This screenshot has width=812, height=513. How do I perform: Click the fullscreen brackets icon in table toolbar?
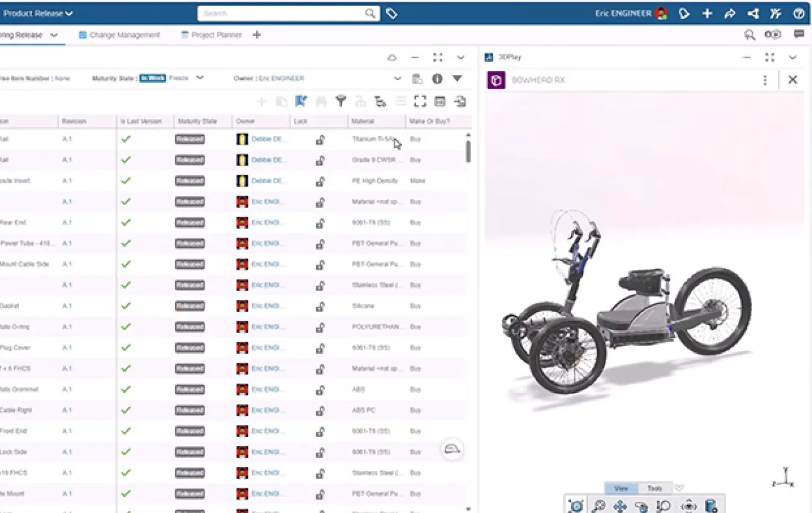[x=420, y=101]
